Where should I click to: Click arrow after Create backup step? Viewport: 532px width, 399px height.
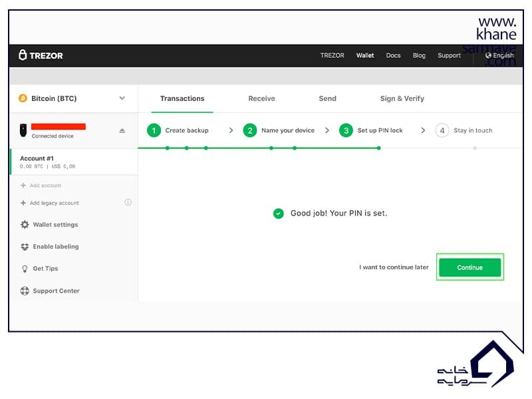(231, 130)
